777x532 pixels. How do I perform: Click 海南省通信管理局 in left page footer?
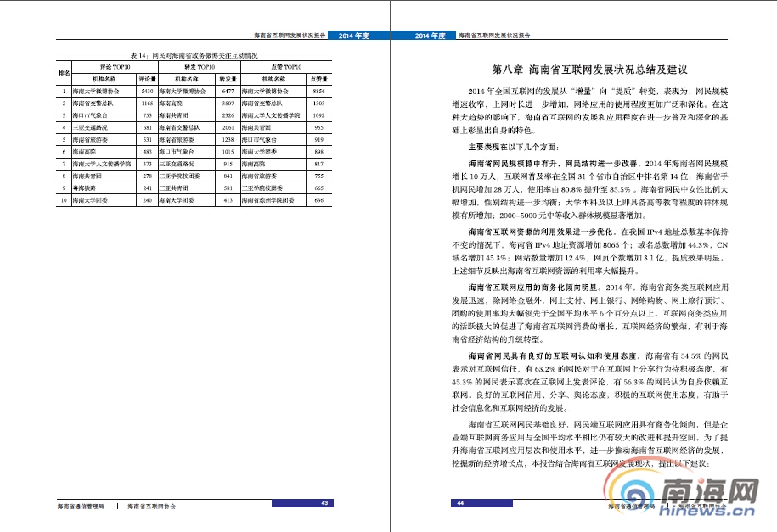coord(81,505)
